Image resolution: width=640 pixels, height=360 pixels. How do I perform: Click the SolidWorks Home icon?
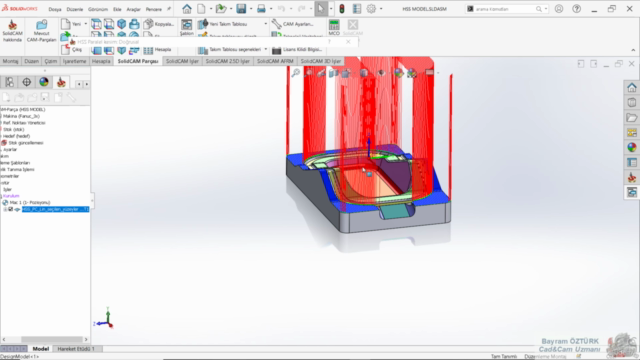(187, 9)
